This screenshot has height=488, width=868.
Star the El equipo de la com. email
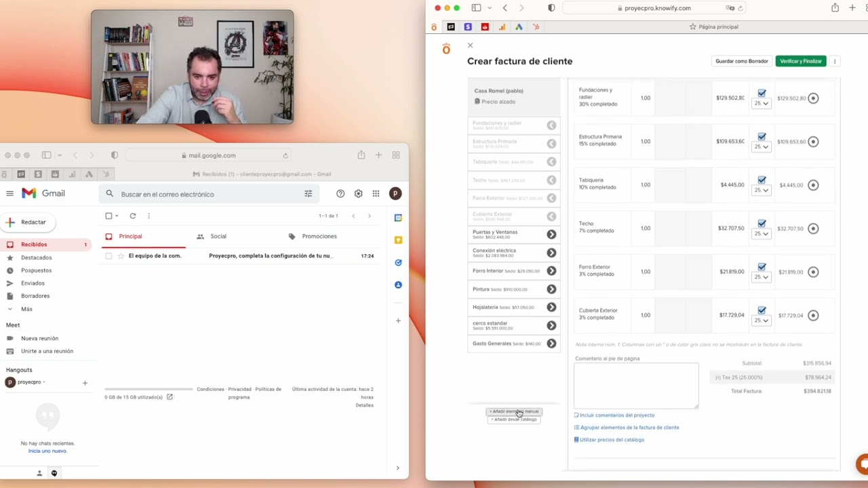coord(121,256)
